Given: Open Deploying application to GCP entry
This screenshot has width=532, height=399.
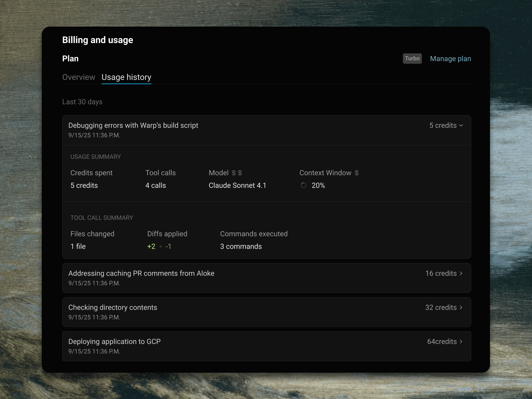Looking at the screenshot, I should pyautogui.click(x=114, y=342).
